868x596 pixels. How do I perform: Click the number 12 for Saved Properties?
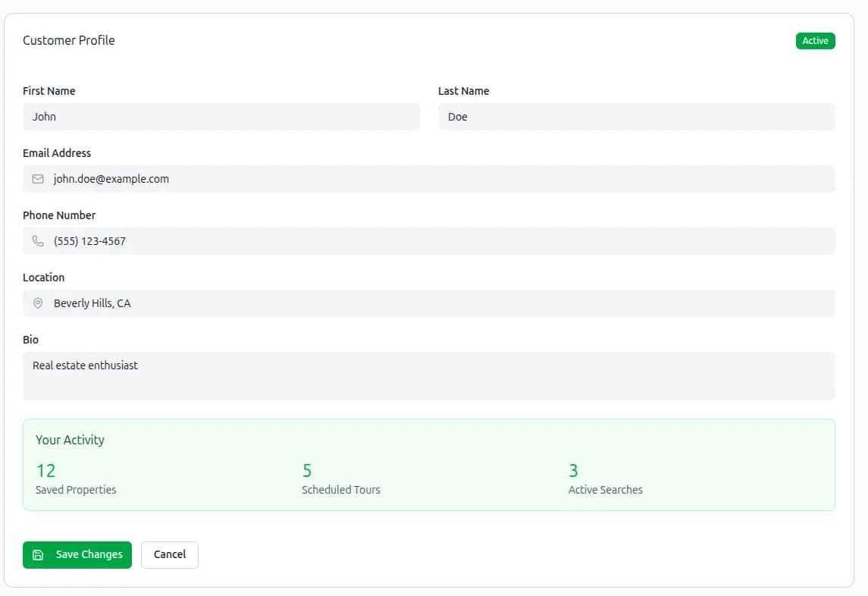(x=45, y=470)
